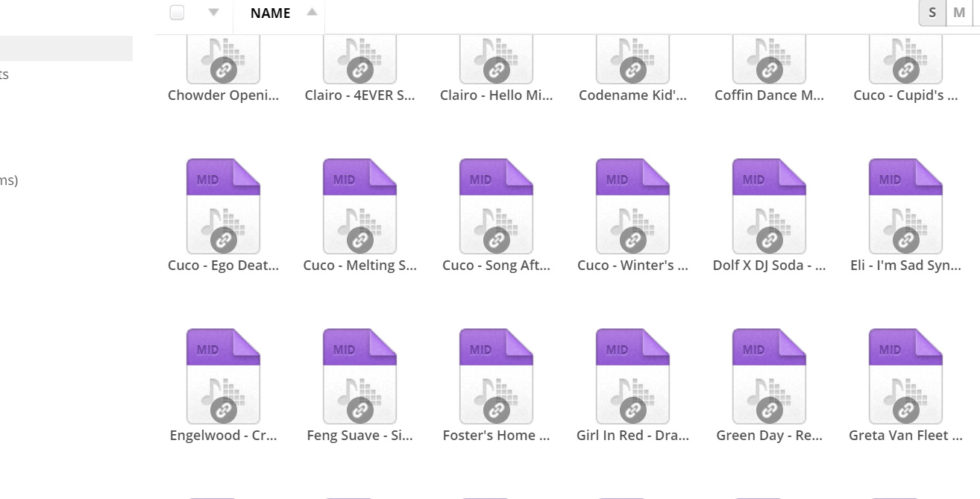Open the Chowder Opening MIDI file icon

(x=223, y=60)
